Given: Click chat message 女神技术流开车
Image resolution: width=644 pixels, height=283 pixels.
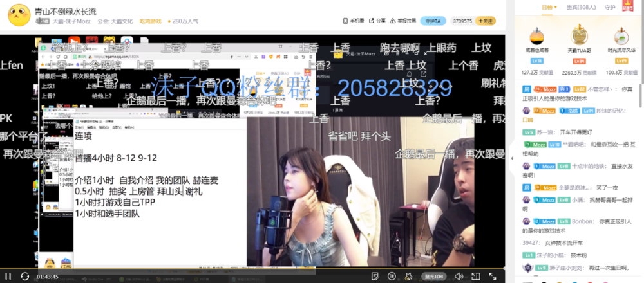Looking at the screenshot, I should point(564,242).
